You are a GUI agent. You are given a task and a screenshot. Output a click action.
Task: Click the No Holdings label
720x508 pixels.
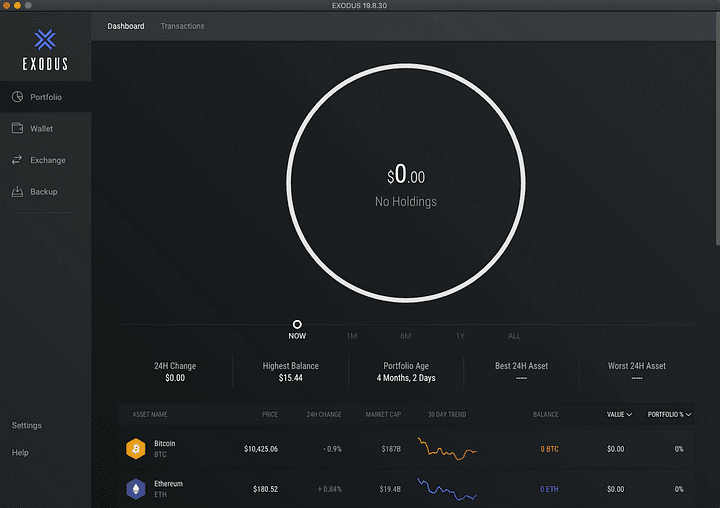pos(406,202)
